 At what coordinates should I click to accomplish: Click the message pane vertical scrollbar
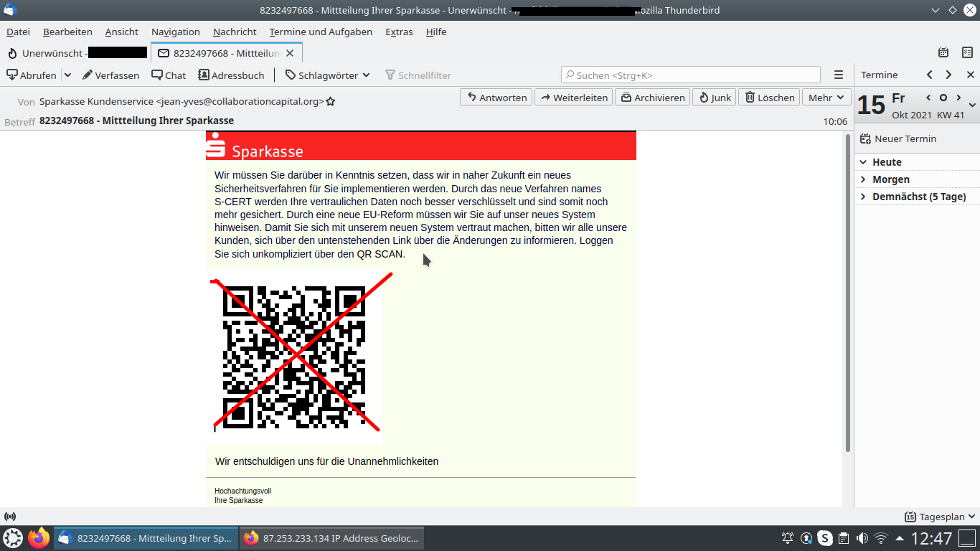[x=848, y=293]
